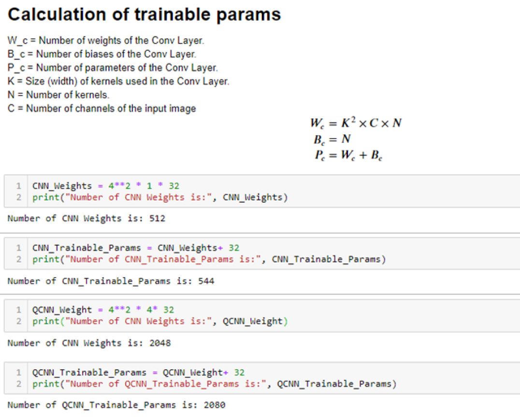Click the "P_c = Number of parameters" text line

[113, 68]
